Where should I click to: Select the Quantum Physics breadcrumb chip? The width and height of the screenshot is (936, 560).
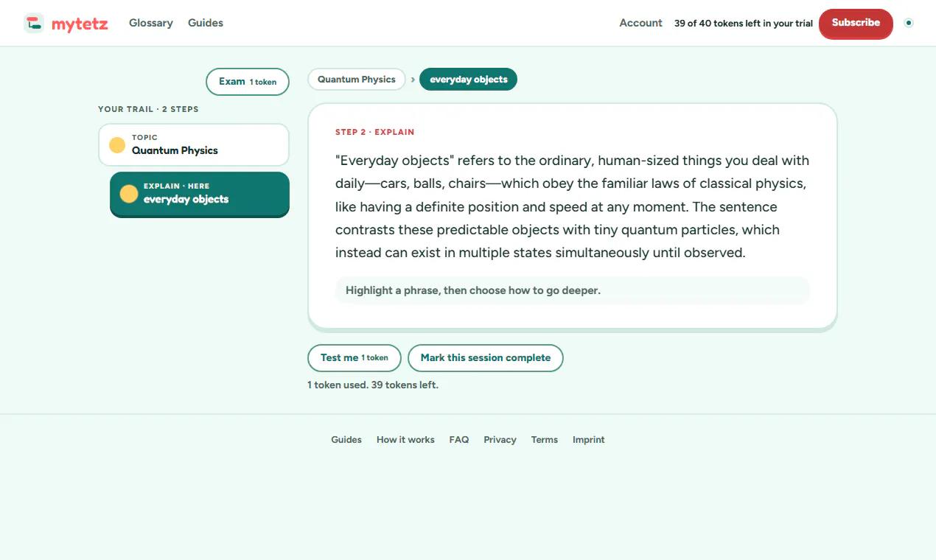point(357,80)
